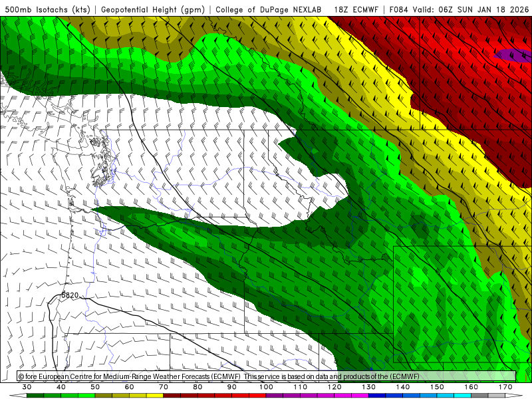532x399 pixels.
Task: Click the 120 value on the legend scale
Action: click(334, 387)
